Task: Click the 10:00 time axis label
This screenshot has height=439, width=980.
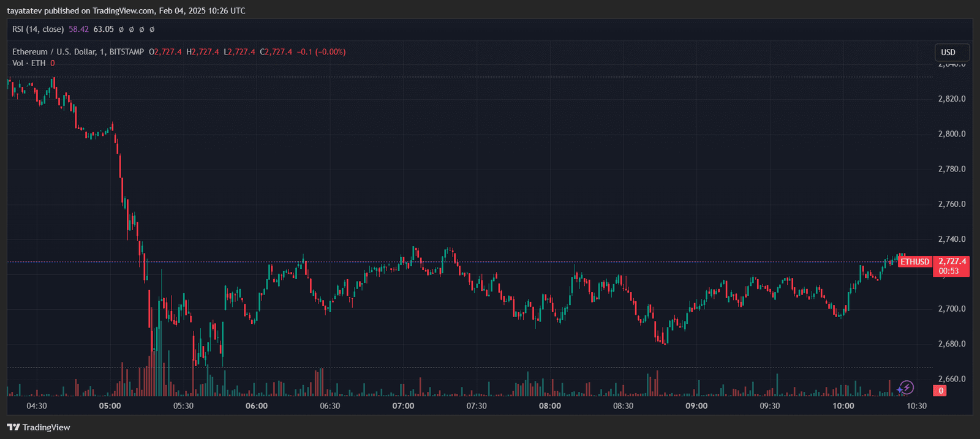Action: tap(843, 406)
